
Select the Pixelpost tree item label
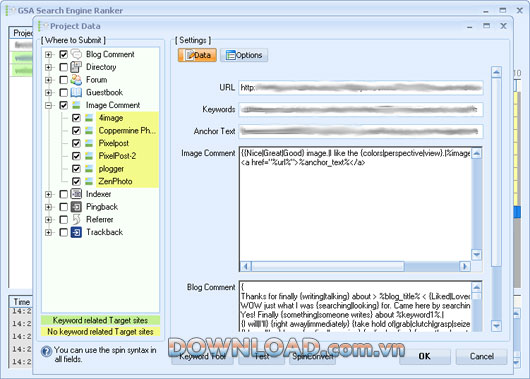pos(114,143)
